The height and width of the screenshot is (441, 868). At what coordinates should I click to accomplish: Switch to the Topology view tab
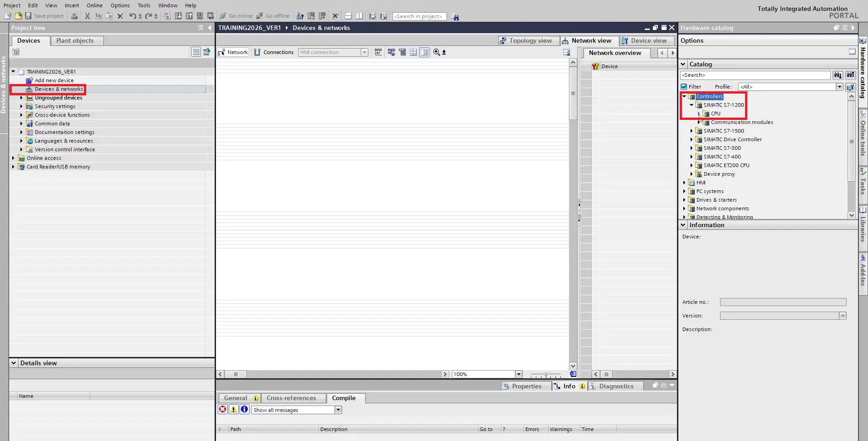point(528,40)
